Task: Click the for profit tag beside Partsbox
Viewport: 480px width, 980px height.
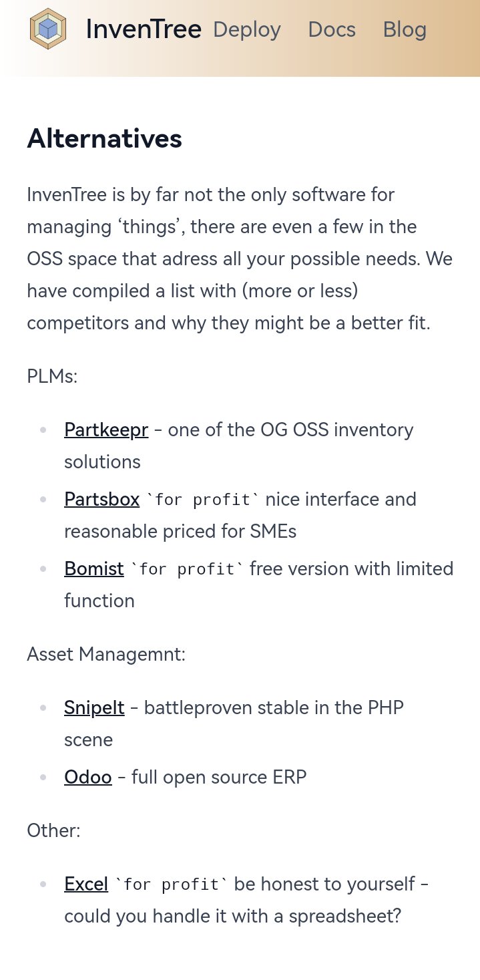Action: (203, 500)
